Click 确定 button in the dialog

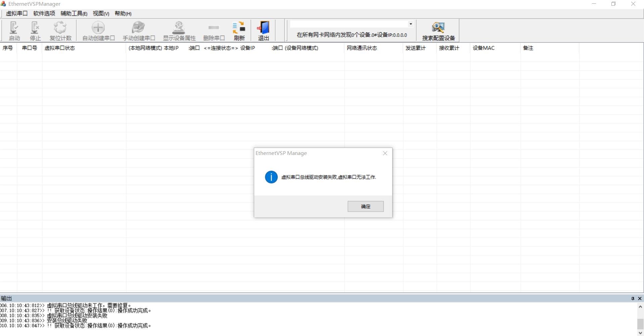click(366, 207)
